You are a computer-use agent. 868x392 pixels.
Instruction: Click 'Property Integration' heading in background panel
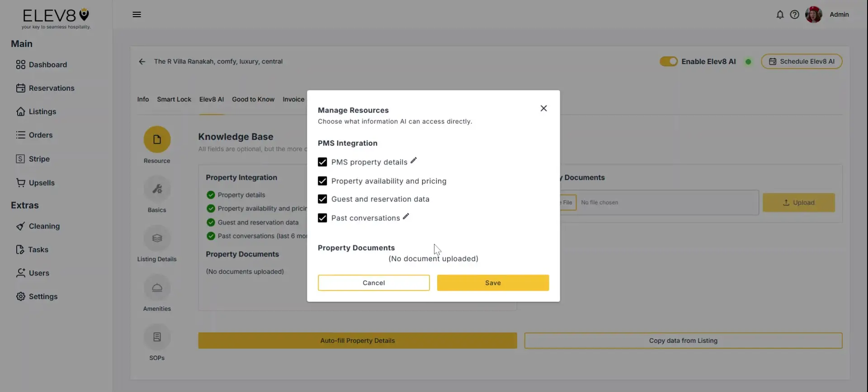241,177
